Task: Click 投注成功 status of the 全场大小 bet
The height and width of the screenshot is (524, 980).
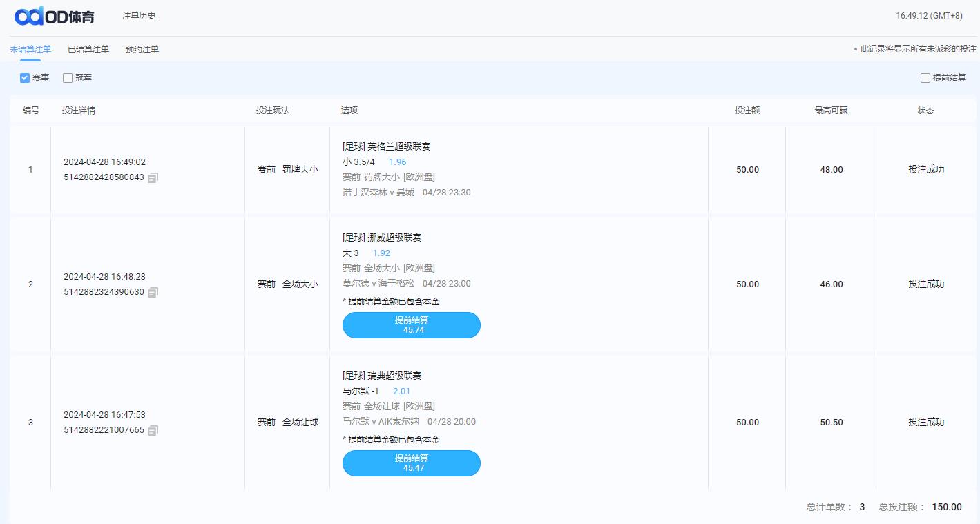Action: (x=926, y=284)
